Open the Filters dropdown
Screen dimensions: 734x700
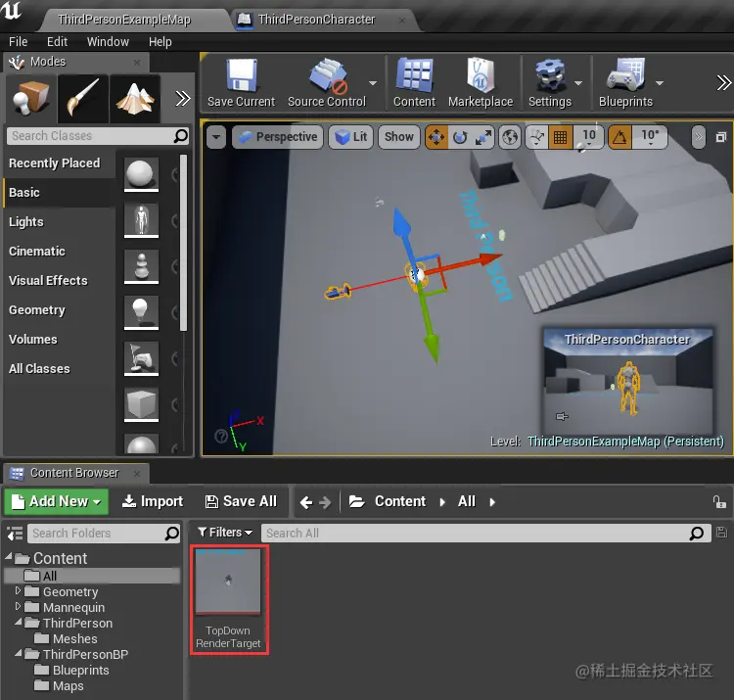point(225,533)
